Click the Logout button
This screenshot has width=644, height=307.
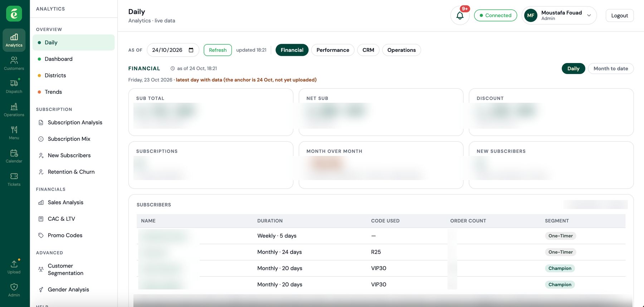tap(619, 15)
